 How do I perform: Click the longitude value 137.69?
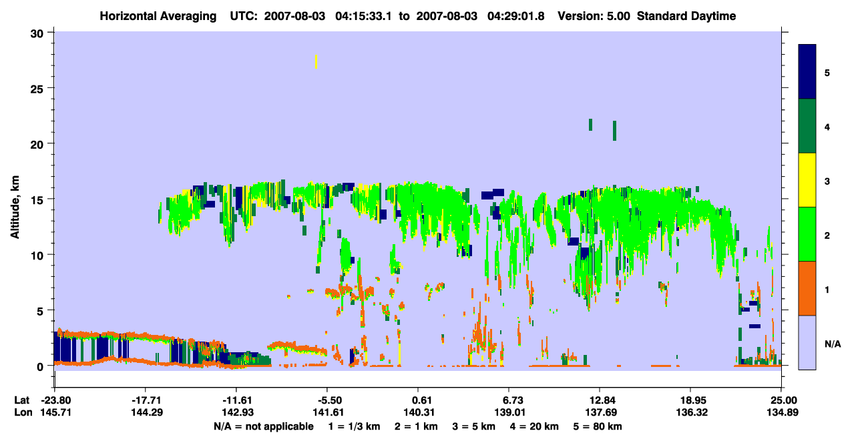[x=600, y=412]
